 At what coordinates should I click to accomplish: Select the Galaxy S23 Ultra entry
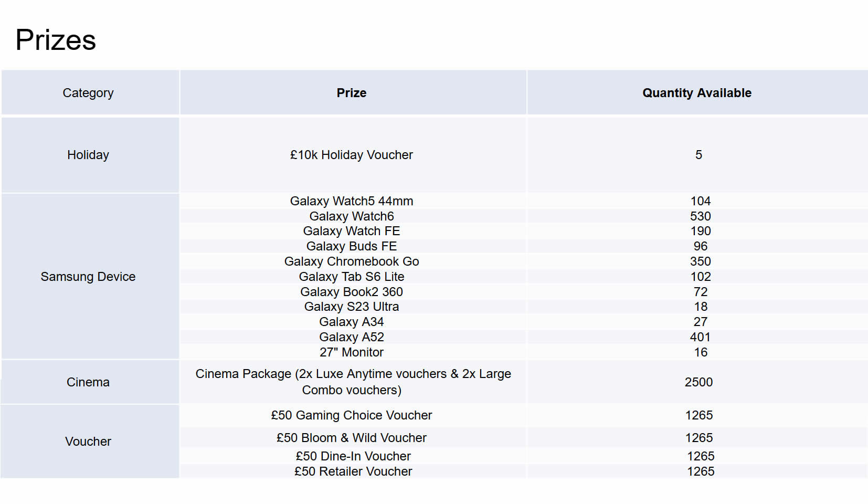(x=352, y=307)
